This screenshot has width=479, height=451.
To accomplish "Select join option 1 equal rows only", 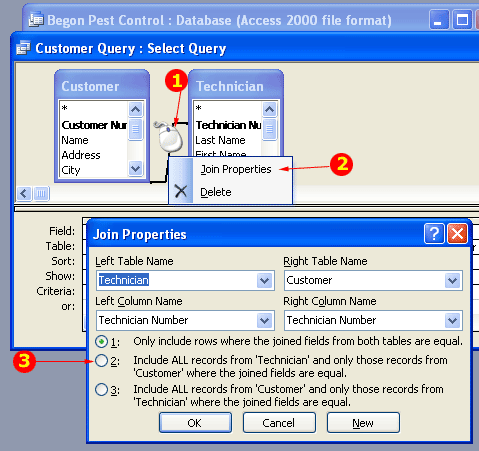I will click(x=101, y=342).
